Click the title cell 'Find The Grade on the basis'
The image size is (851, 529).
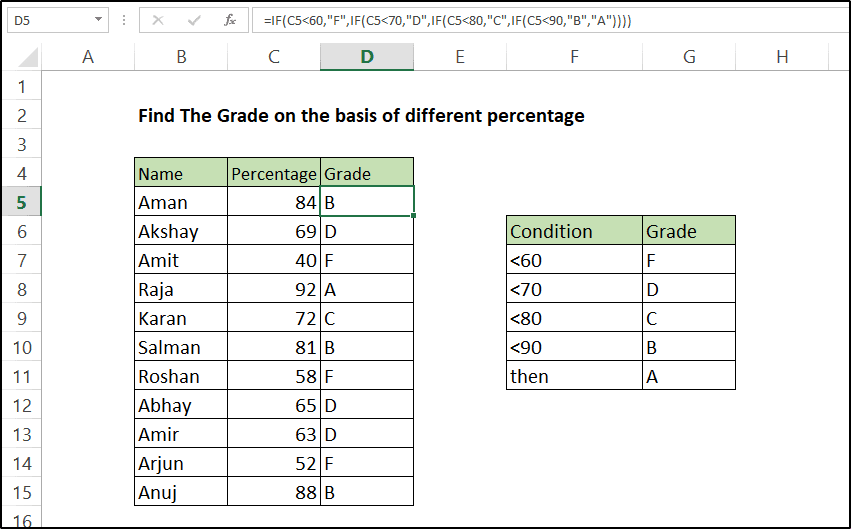tap(361, 116)
